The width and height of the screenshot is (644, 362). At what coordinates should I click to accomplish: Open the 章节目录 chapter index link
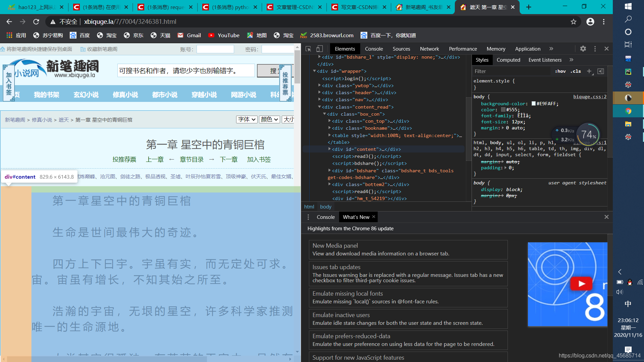click(x=192, y=160)
